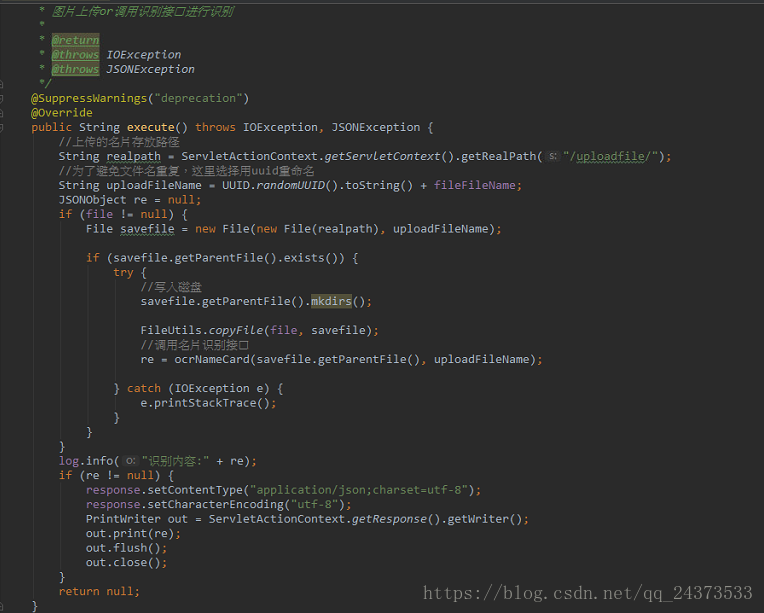This screenshot has height=613, width=764.
Task: Click the ocrNameCard method call
Action: click(212, 360)
